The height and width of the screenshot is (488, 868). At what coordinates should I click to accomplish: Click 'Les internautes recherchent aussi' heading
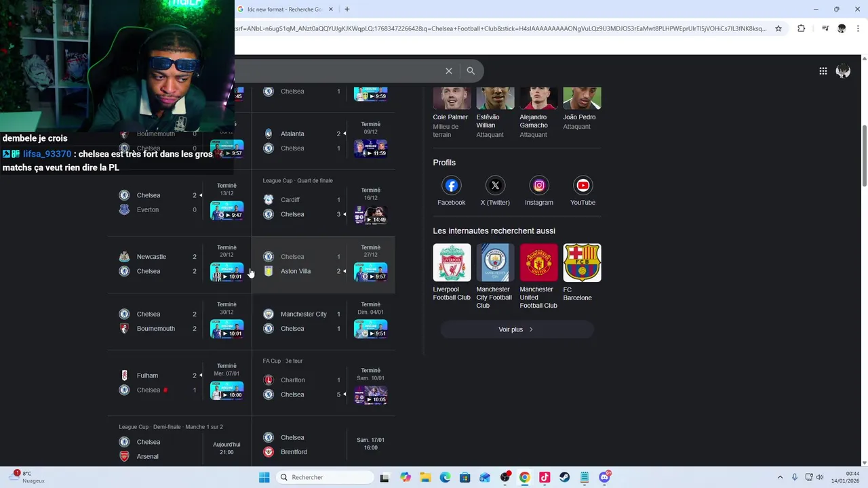(494, 231)
